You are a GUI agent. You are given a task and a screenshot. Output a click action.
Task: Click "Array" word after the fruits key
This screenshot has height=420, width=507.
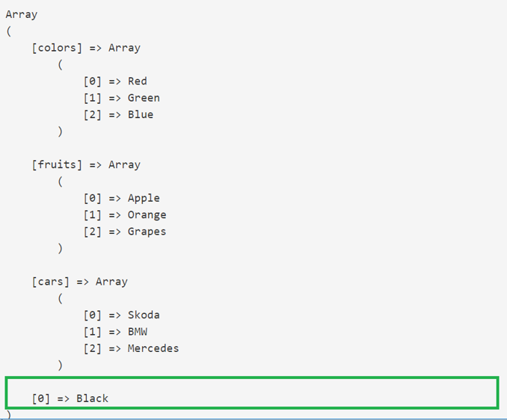click(x=124, y=164)
